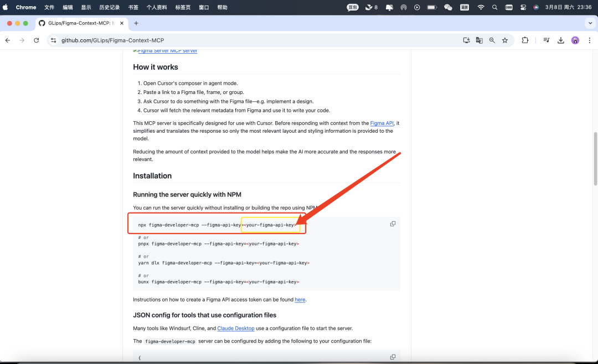Follow the Claude Desktop link

coord(236,328)
